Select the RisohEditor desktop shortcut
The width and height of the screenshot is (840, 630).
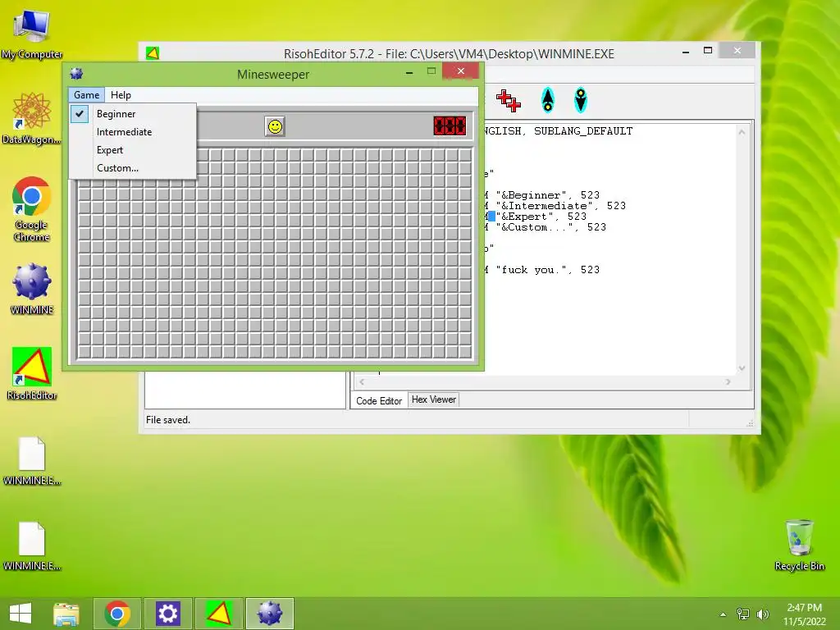(x=32, y=374)
